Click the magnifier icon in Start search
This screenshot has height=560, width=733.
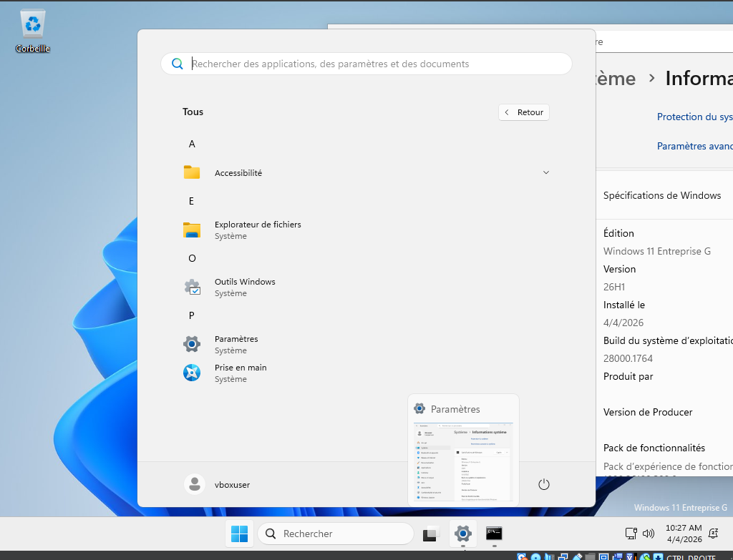click(x=178, y=64)
